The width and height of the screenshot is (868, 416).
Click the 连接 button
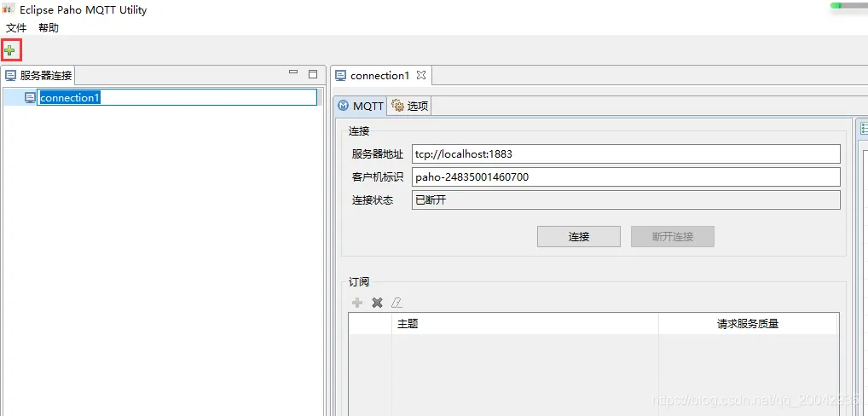(578, 237)
